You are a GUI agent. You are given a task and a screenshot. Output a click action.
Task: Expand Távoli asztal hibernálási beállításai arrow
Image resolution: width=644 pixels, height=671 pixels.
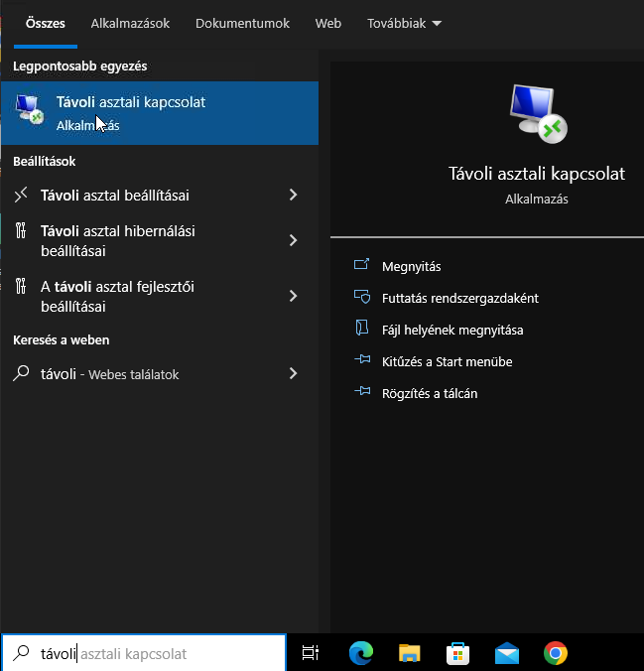293,239
